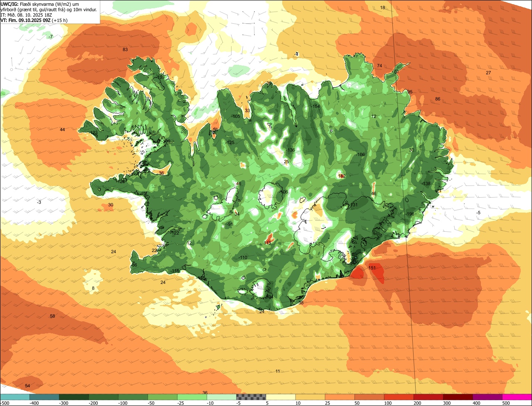Pick the light green -50 to -25 swatch

click(163, 397)
